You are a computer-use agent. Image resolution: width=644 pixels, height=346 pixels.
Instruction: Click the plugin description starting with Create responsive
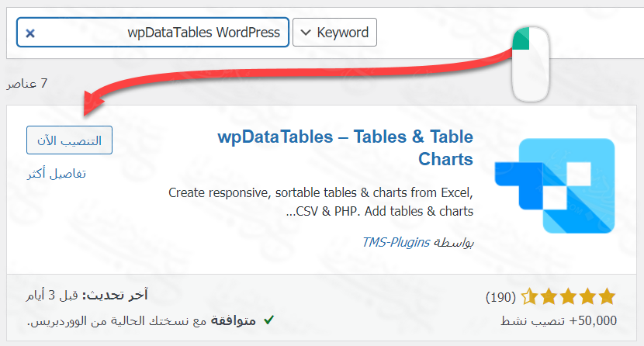(320, 202)
